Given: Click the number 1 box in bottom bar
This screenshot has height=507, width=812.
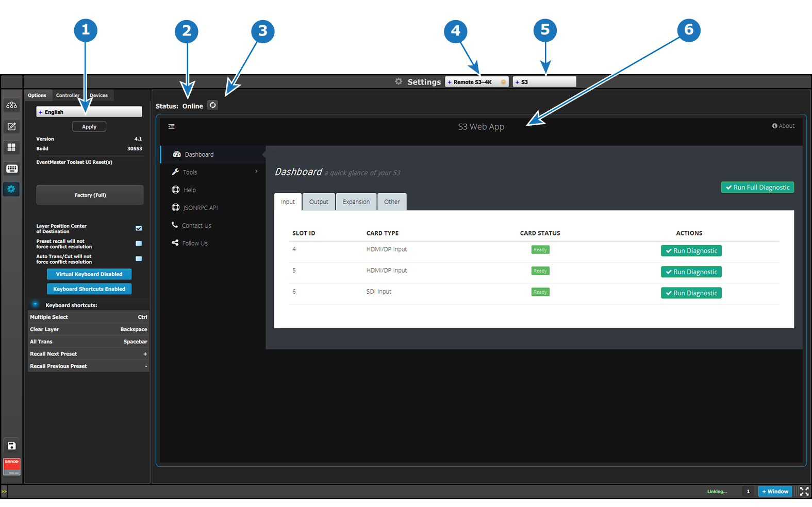Looking at the screenshot, I should [748, 492].
